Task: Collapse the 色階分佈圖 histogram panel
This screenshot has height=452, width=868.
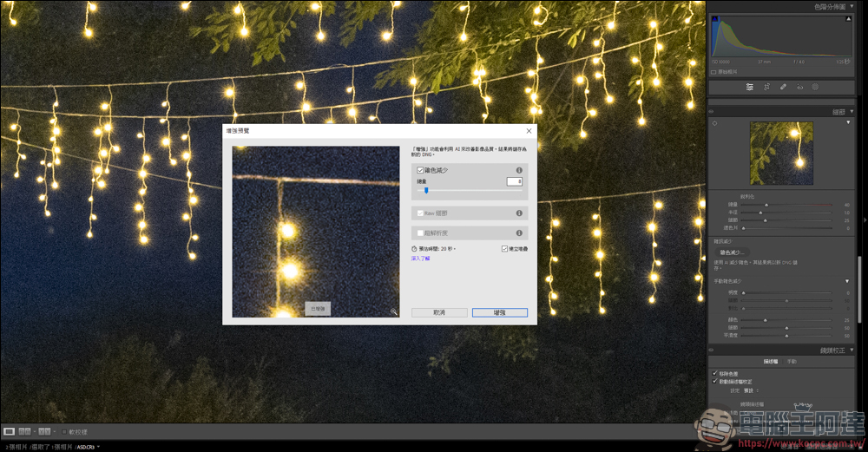Action: coord(852,7)
